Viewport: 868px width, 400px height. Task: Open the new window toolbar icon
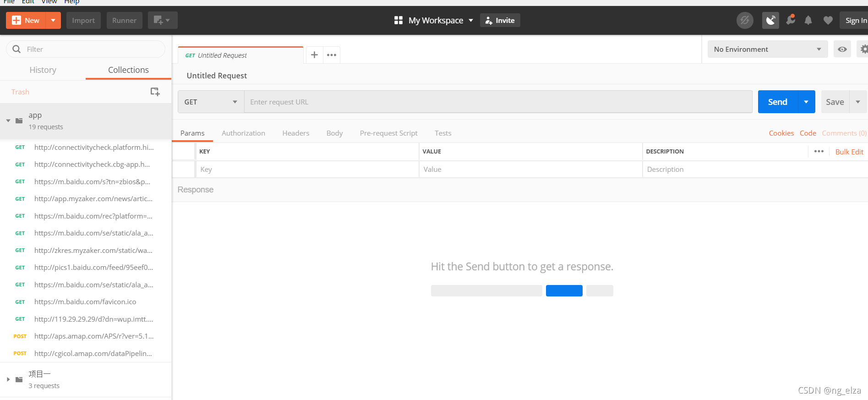tap(162, 20)
